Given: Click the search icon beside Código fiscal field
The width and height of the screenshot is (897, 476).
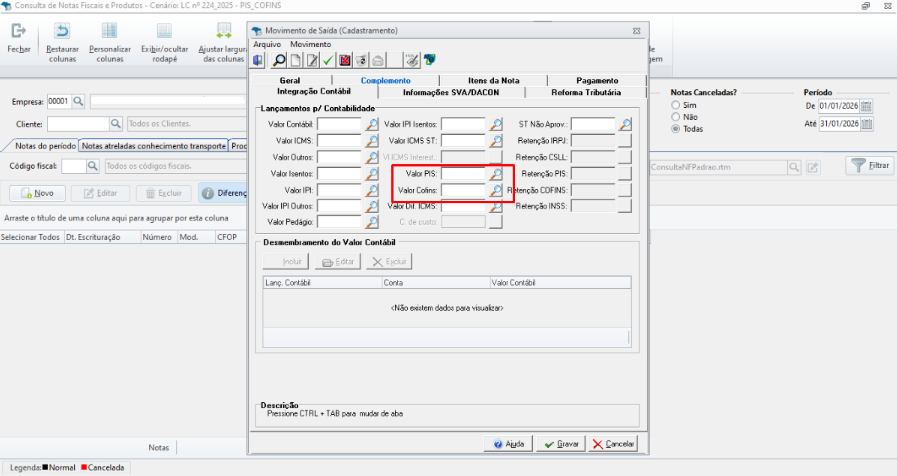Looking at the screenshot, I should (93, 166).
